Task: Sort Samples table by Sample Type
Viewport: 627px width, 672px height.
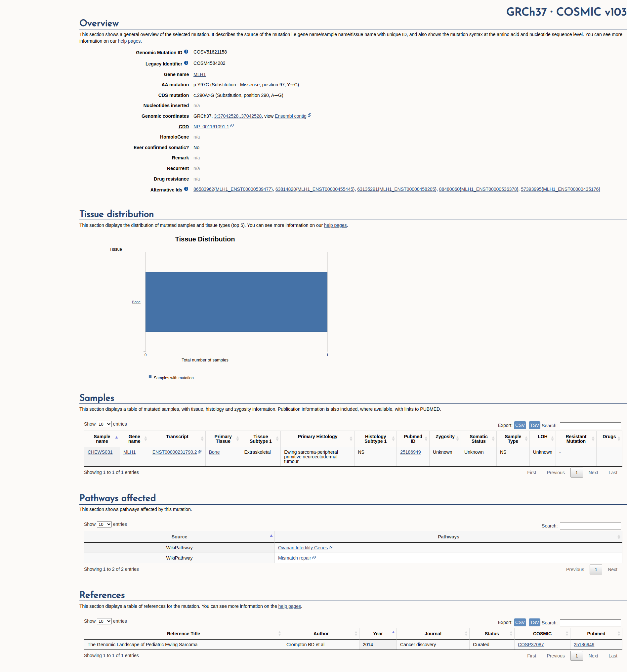Action: coord(513,439)
